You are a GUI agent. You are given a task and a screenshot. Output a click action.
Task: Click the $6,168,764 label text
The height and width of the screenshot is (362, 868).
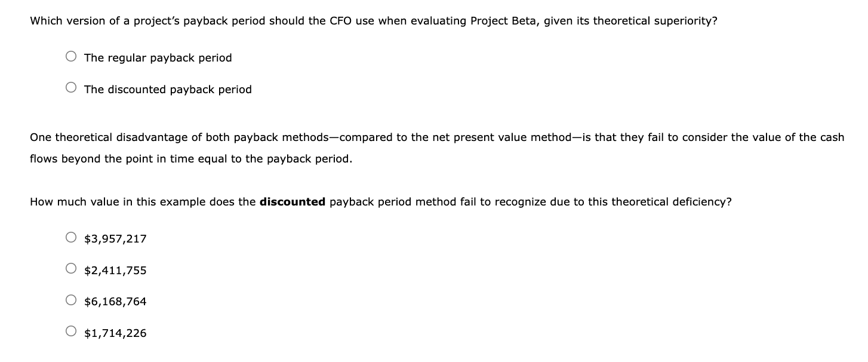pyautogui.click(x=116, y=302)
